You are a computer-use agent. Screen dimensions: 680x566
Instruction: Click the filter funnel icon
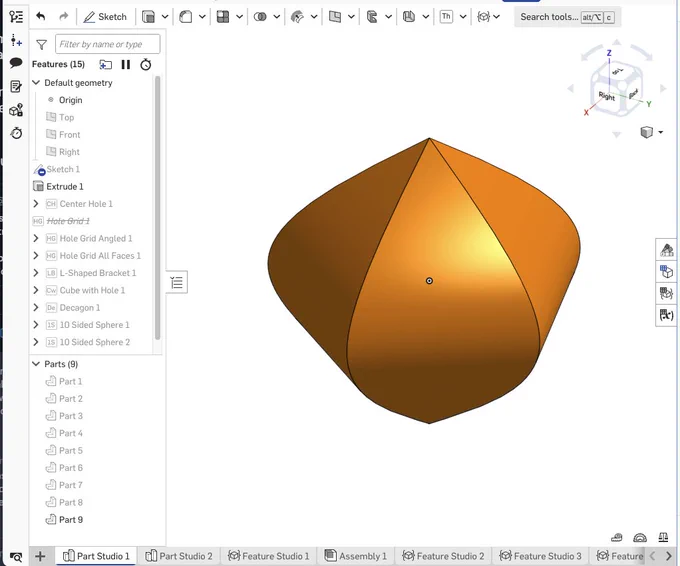42,44
